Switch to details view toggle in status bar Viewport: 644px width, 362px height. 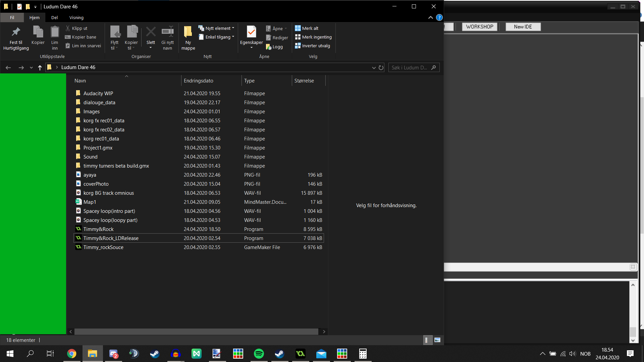click(427, 340)
